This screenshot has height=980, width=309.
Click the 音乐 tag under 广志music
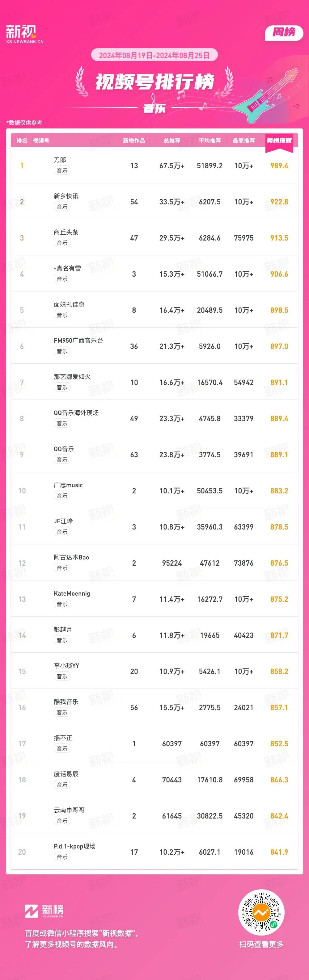[x=62, y=496]
